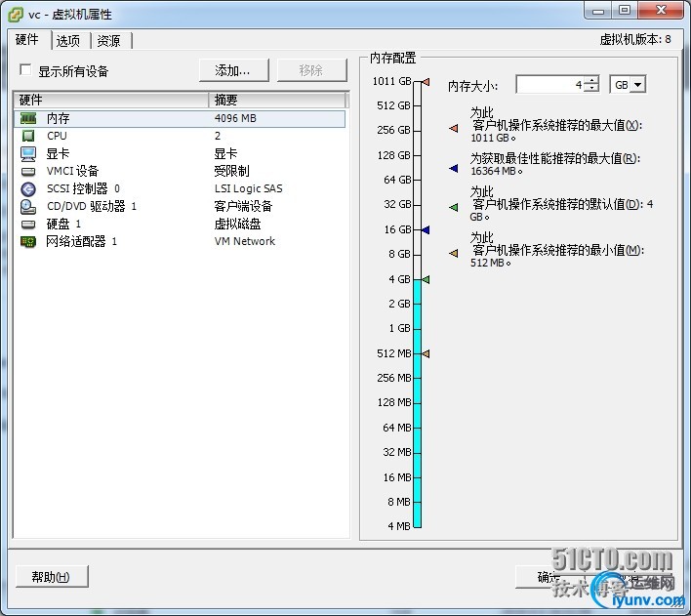Click the CD/DVD 驱动器 drive icon
The height and width of the screenshot is (616, 691).
click(28, 206)
